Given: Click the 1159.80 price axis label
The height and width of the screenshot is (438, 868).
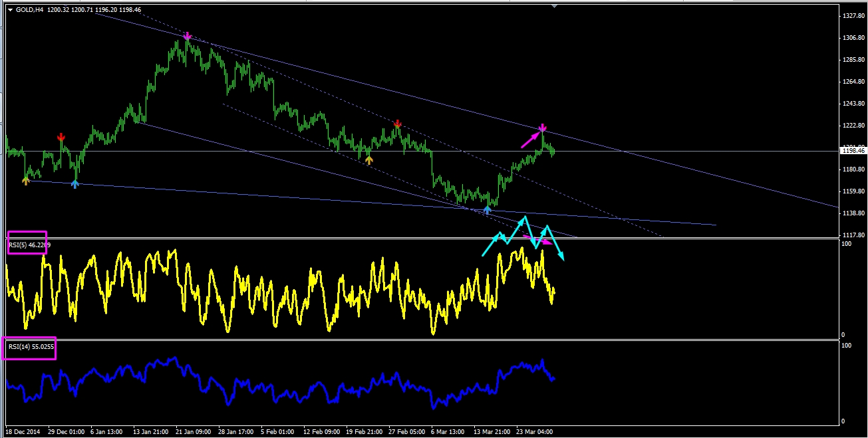Looking at the screenshot, I should (x=852, y=191).
